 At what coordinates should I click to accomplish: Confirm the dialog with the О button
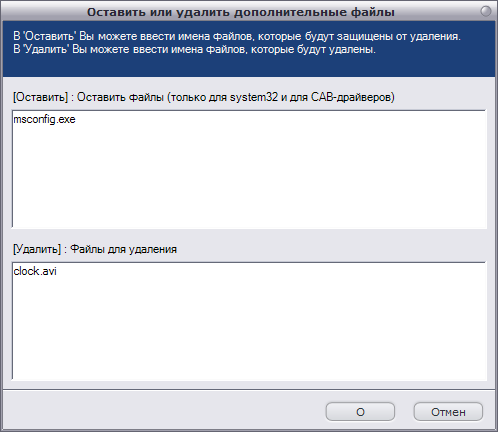click(x=360, y=412)
